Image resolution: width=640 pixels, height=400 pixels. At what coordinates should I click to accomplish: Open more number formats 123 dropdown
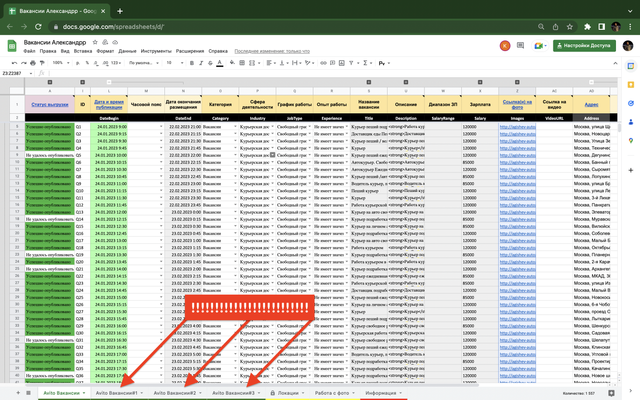[x=116, y=63]
